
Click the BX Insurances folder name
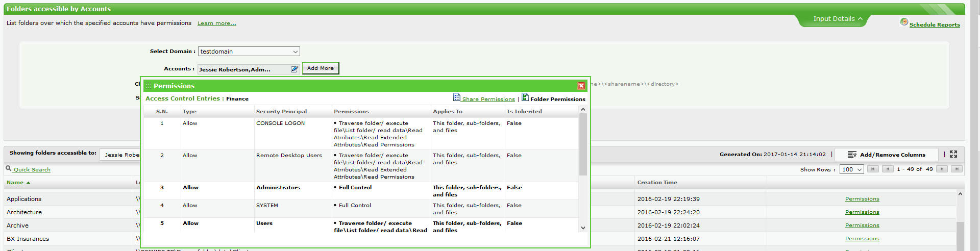coord(28,239)
